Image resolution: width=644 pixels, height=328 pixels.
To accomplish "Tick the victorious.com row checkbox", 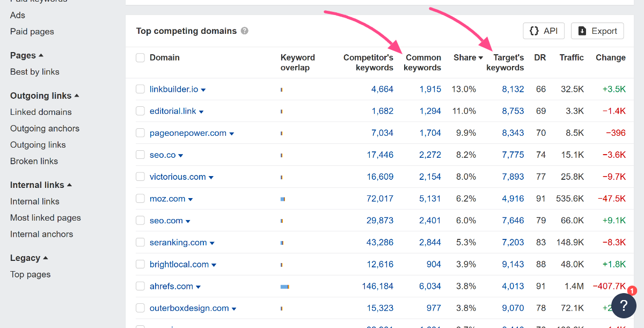I will [141, 177].
